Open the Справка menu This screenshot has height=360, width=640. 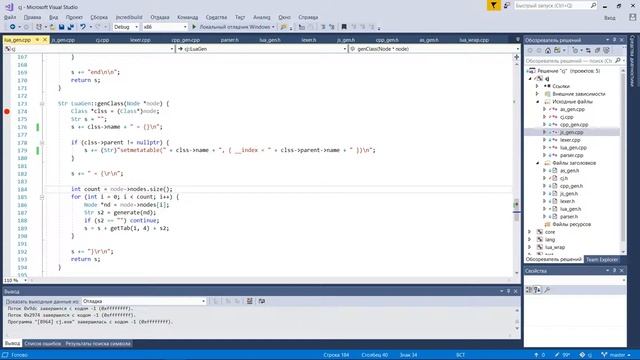click(308, 17)
